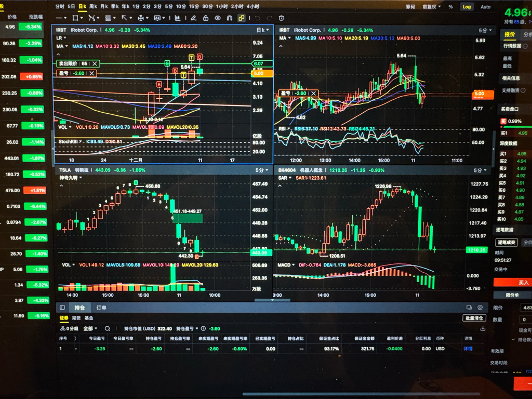Image resolution: width=532 pixels, height=399 pixels.
Task: Select watchlist row priced 202.08
Action: coord(22,77)
